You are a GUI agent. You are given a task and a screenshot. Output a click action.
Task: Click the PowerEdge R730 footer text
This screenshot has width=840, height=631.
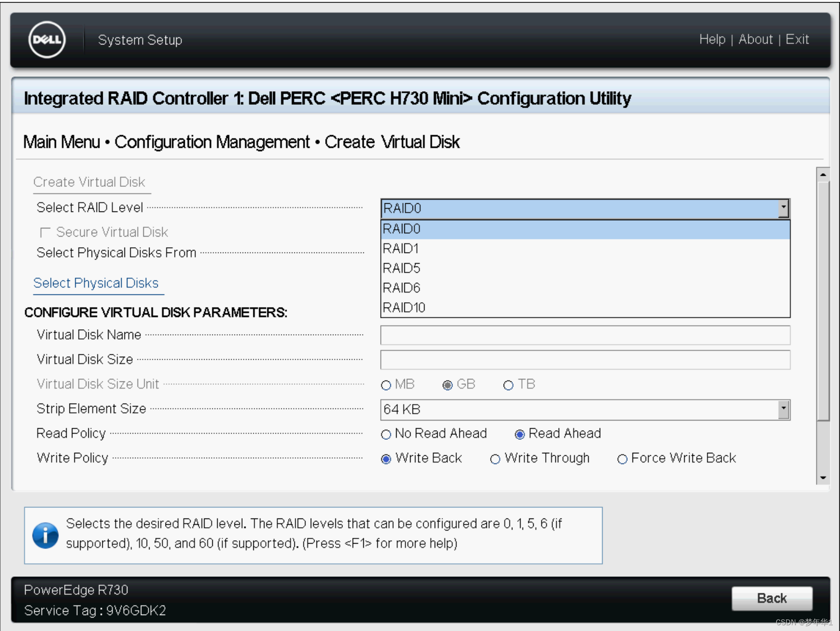76,590
